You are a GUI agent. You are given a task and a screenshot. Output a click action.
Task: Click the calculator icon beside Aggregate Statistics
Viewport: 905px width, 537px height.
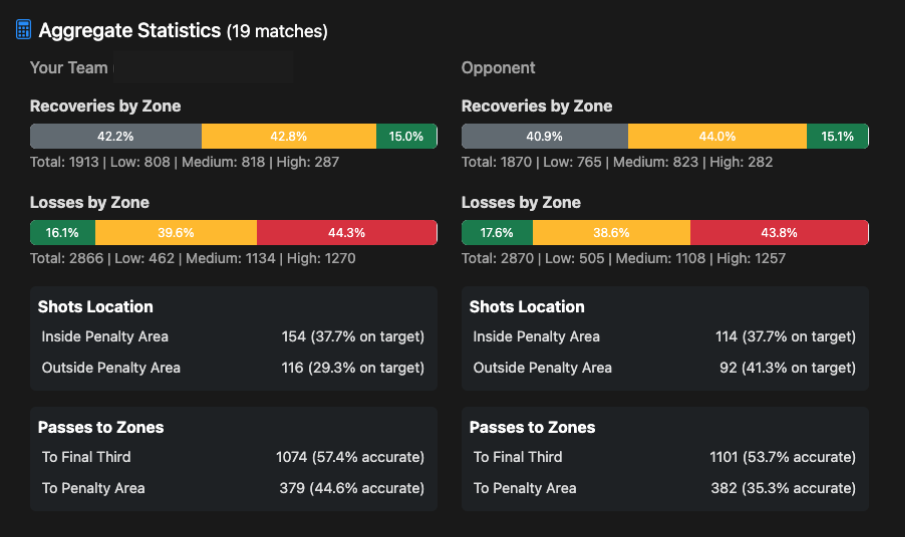[x=23, y=30]
